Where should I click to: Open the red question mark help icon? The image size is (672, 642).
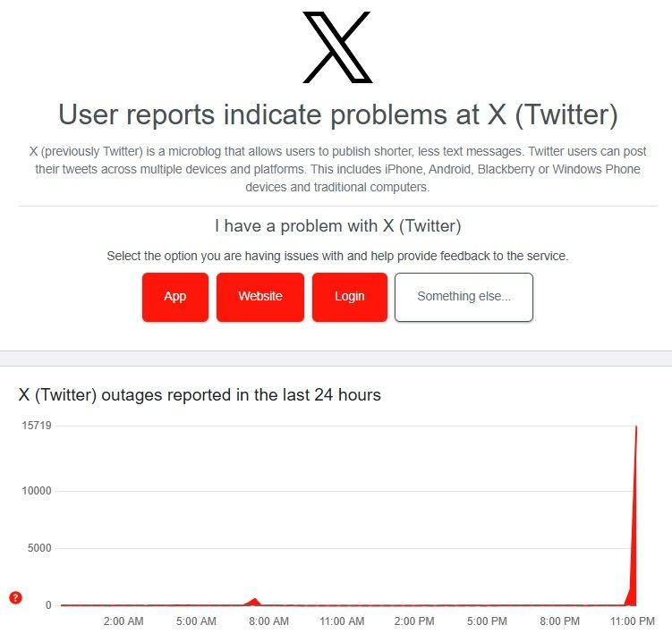pos(15,597)
